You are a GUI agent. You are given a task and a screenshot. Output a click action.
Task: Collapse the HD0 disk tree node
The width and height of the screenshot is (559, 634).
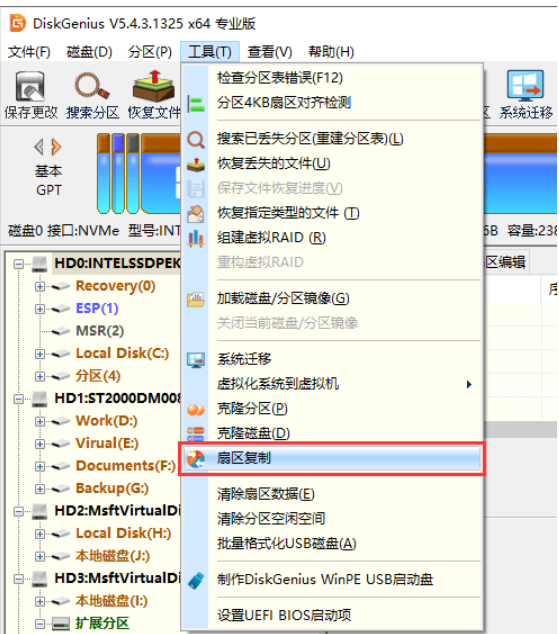click(18, 264)
